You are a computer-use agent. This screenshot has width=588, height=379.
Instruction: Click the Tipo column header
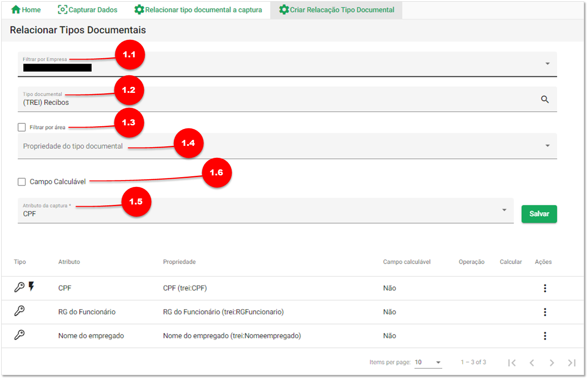(20, 262)
